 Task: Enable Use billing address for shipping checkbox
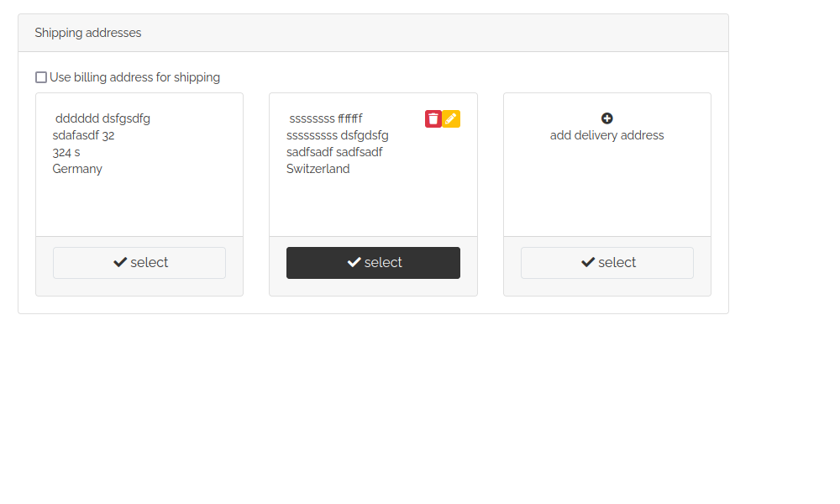click(41, 77)
